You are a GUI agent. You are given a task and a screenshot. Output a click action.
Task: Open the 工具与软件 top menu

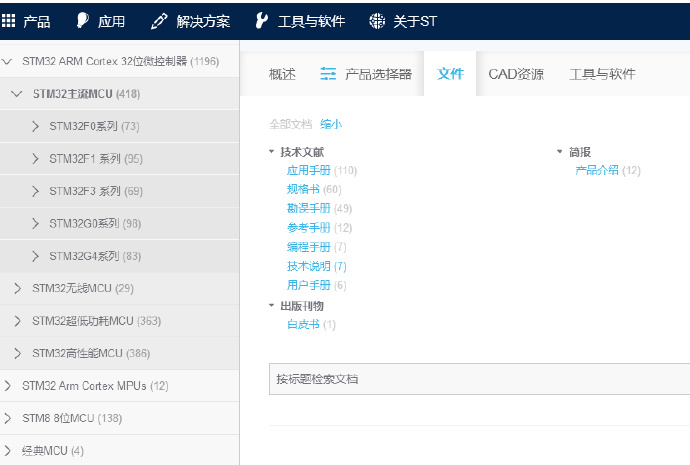(311, 21)
